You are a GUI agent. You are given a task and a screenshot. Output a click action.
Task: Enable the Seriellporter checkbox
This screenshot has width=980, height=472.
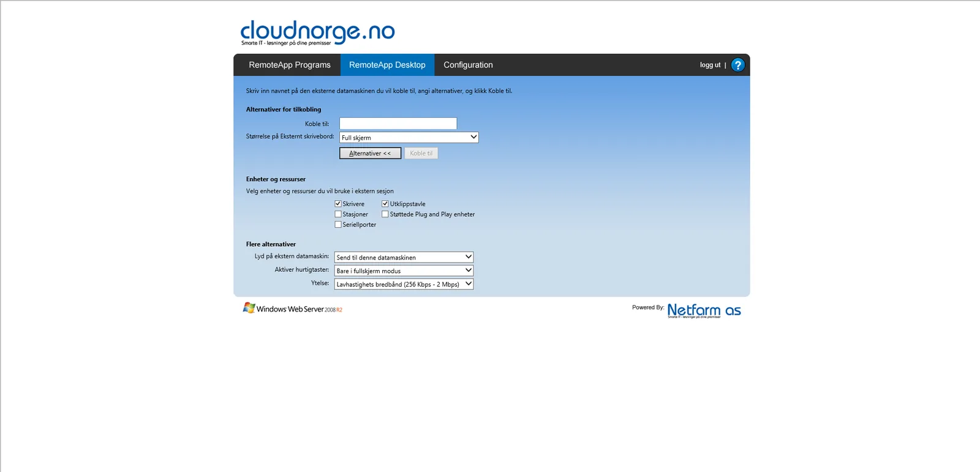point(338,225)
